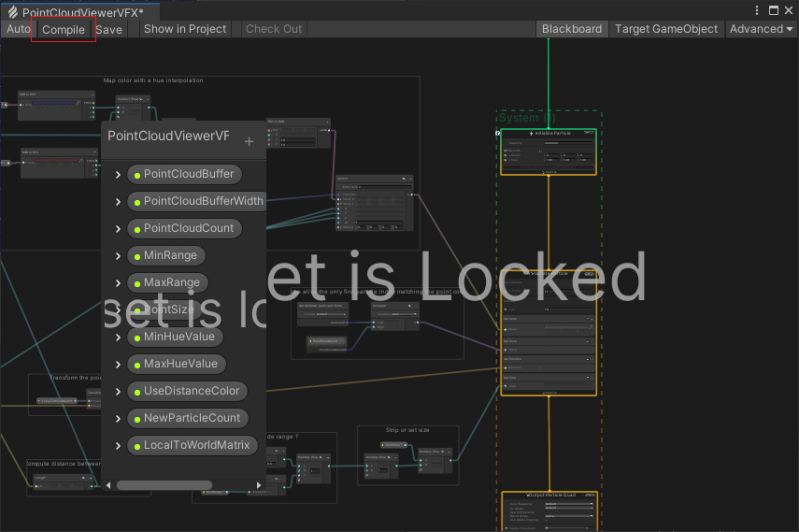Maximize the VFX graph window

point(774,10)
